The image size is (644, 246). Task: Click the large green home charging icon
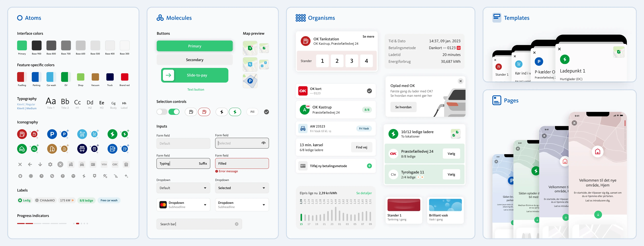pyautogui.click(x=22, y=149)
